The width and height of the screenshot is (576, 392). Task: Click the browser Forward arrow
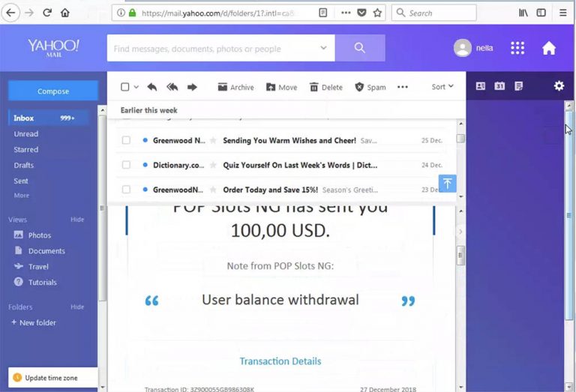point(29,13)
